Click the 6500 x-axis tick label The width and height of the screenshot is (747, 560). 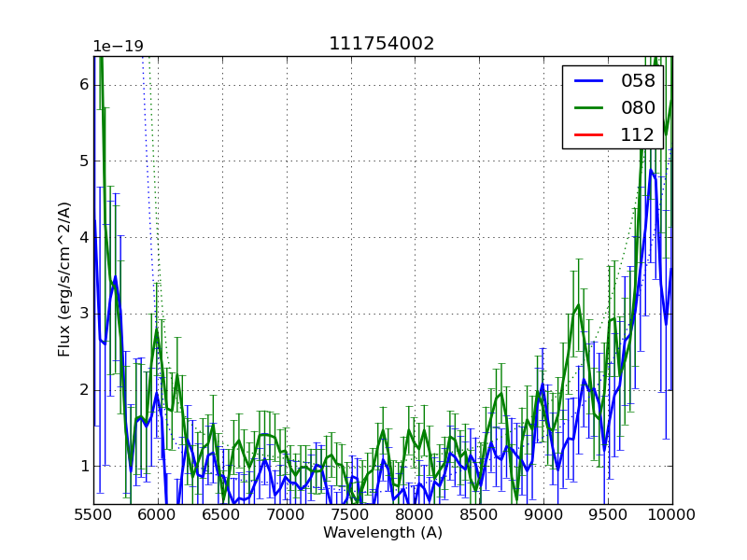coord(222,514)
